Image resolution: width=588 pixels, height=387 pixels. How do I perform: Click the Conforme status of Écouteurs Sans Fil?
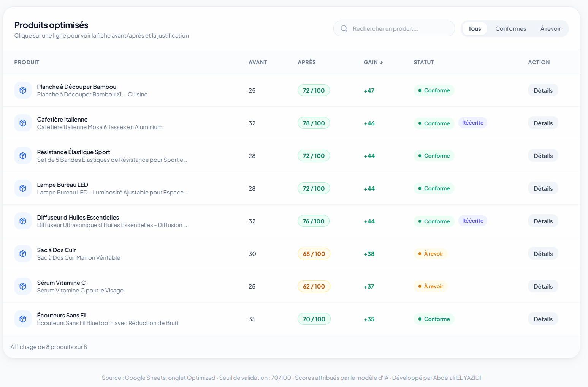pos(434,319)
